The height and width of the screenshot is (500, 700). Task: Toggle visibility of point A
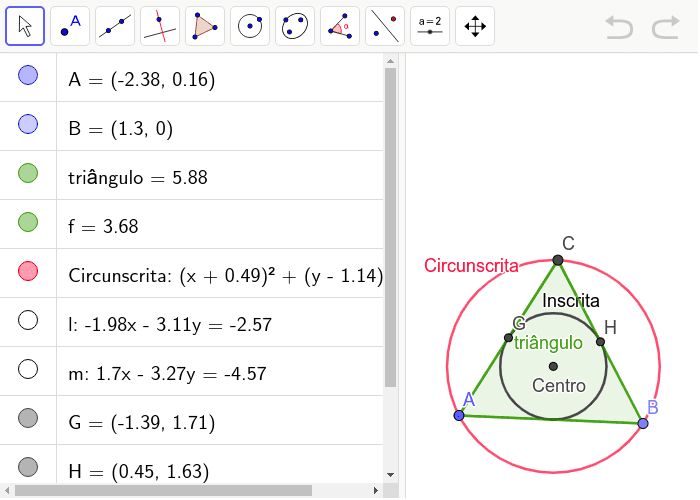[x=28, y=75]
